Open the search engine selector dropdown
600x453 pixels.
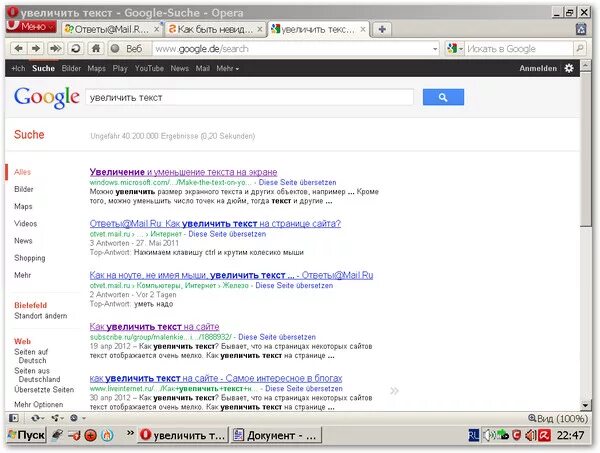pyautogui.click(x=455, y=49)
